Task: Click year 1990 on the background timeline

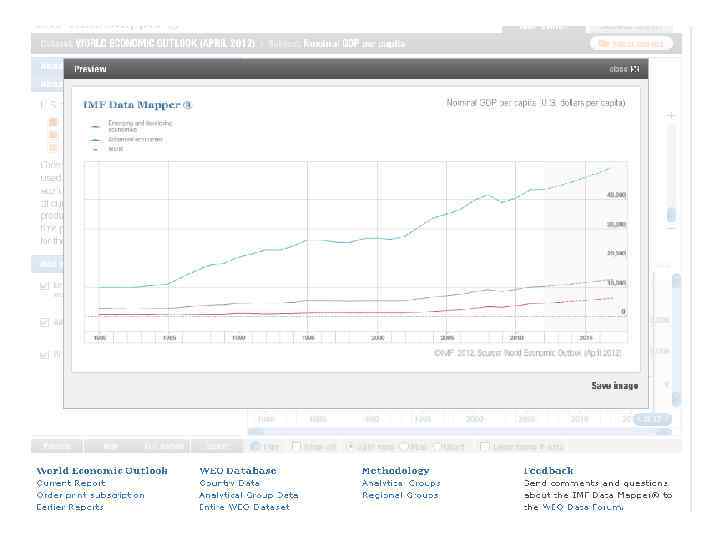Action: point(371,419)
